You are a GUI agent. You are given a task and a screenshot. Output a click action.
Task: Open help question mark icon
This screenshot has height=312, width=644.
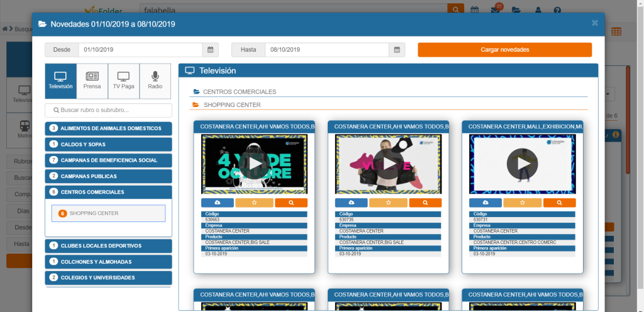point(557,10)
